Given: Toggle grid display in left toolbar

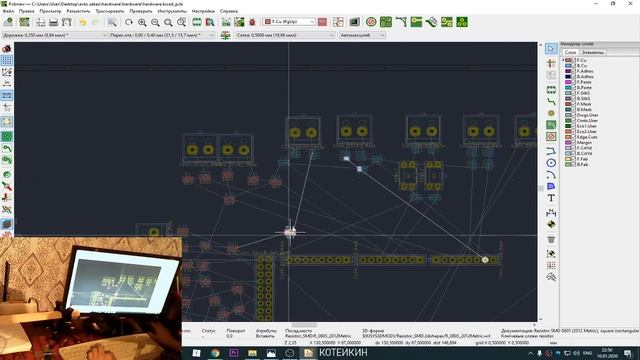Looking at the screenshot, I should click(7, 60).
